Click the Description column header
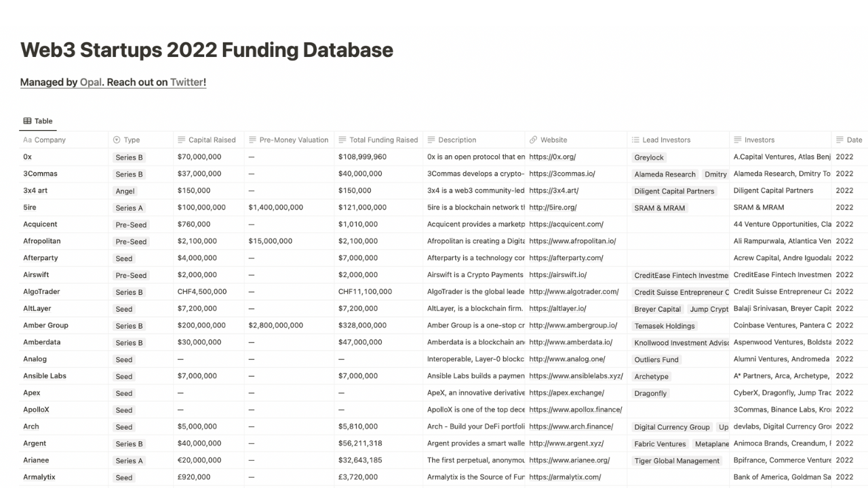The image size is (868, 488). coord(474,140)
